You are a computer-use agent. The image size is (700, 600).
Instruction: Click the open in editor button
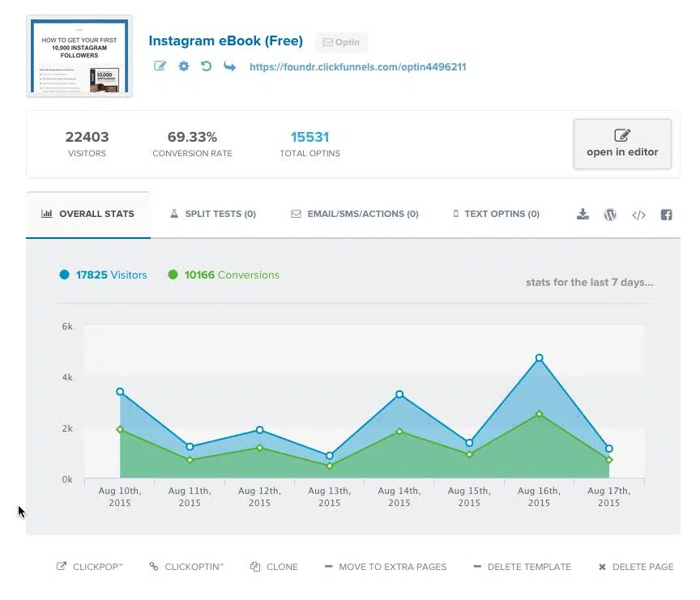click(622, 144)
